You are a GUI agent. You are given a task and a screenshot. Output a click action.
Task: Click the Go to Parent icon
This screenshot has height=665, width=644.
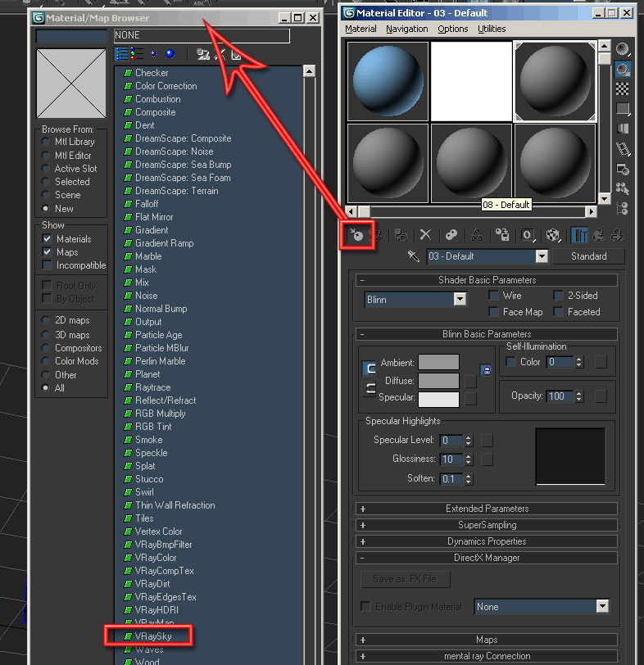[x=599, y=234]
